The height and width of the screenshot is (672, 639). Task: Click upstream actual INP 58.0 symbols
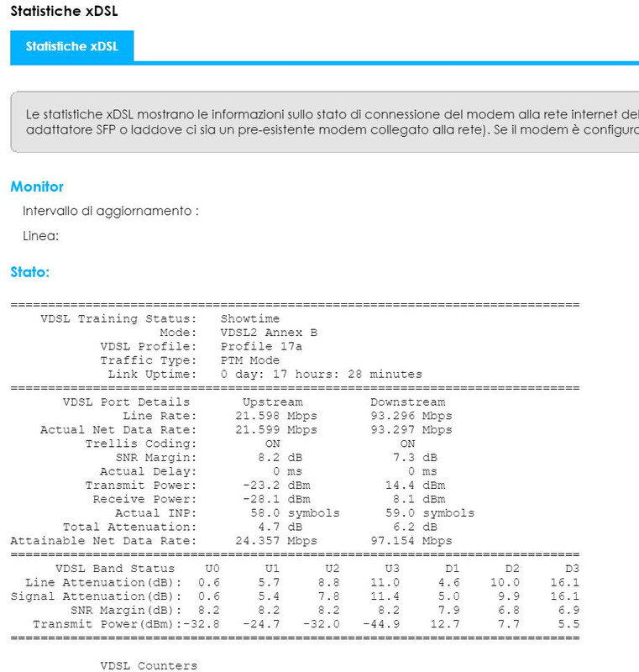295,512
